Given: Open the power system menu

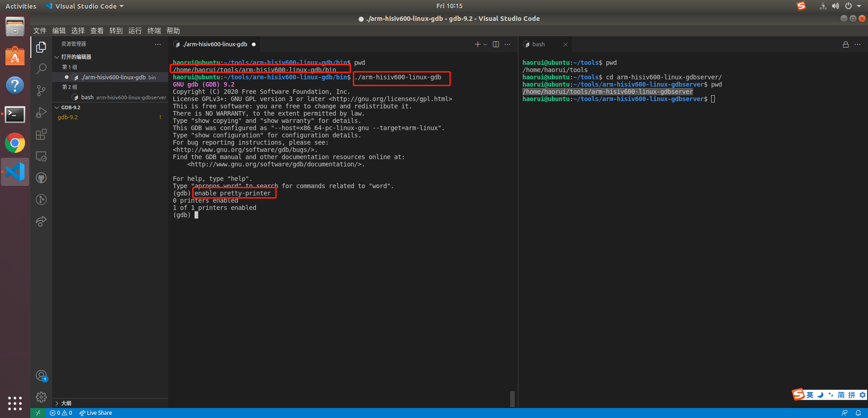Looking at the screenshot, I should click(848, 6).
